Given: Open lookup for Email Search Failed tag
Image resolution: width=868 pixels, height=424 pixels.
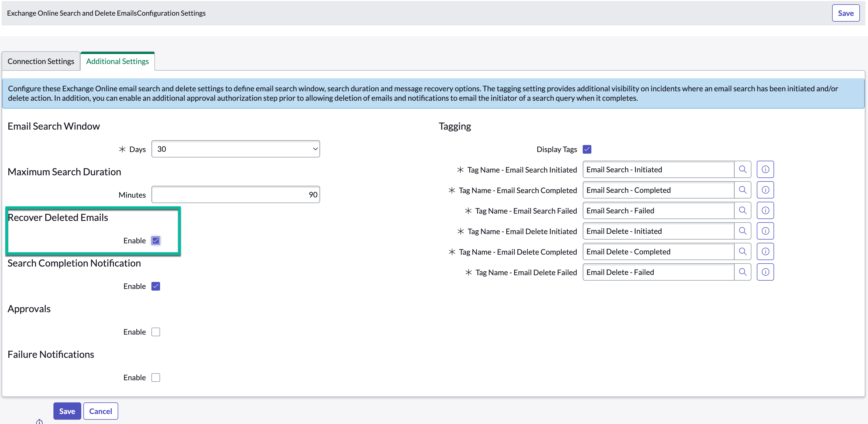Looking at the screenshot, I should [x=743, y=211].
